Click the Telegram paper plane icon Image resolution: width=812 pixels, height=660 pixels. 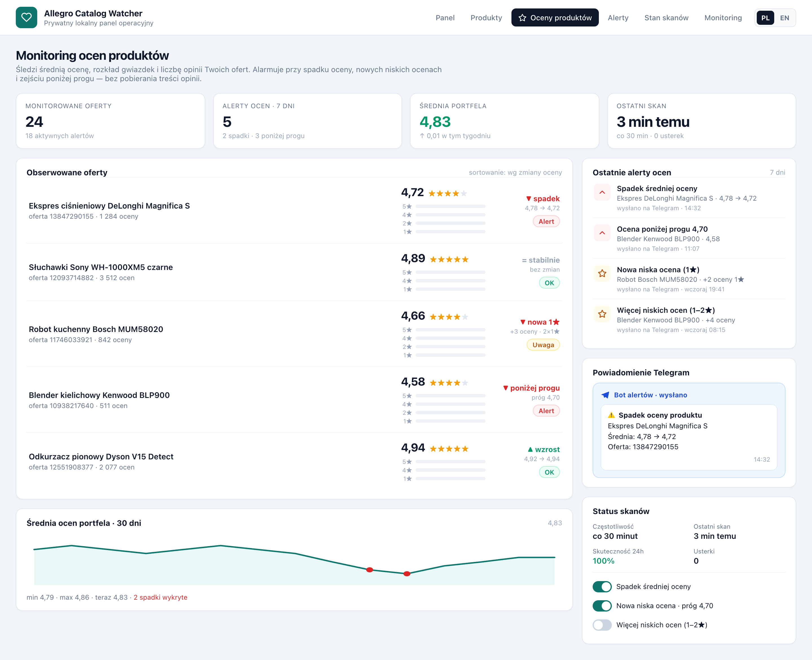pyautogui.click(x=605, y=395)
